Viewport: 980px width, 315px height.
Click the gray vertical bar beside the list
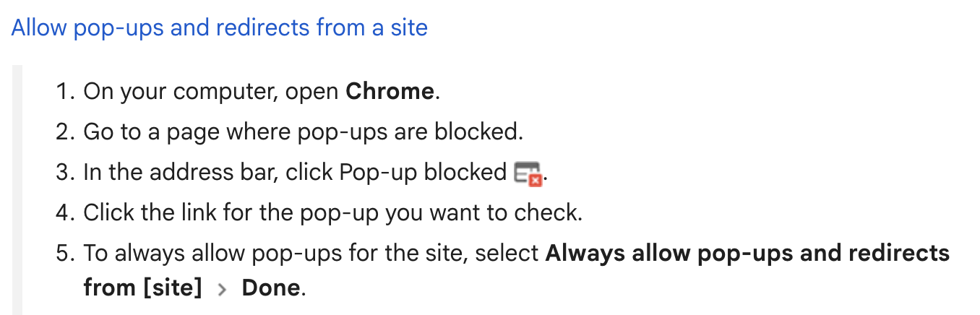[x=17, y=189]
